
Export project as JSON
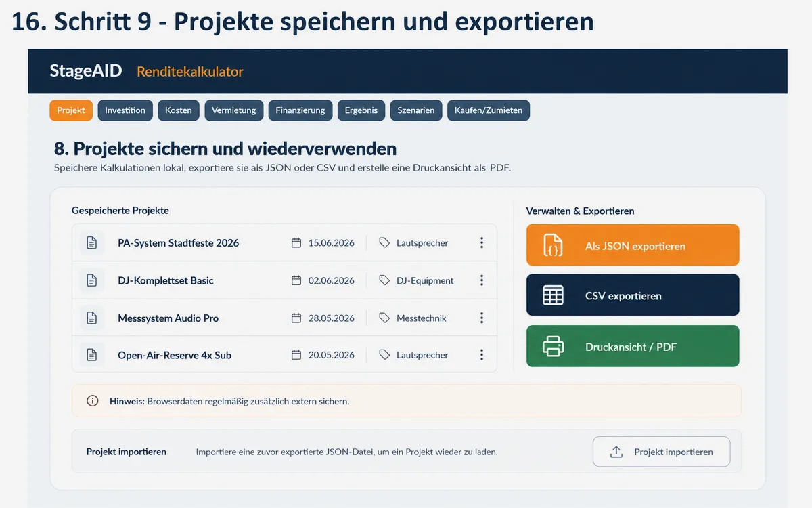633,245
